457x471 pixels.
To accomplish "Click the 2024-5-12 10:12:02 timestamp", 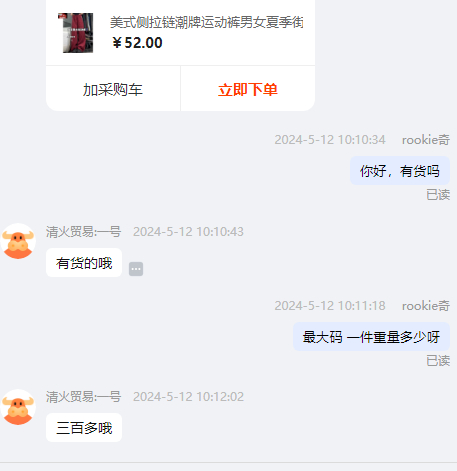I will click(188, 397).
